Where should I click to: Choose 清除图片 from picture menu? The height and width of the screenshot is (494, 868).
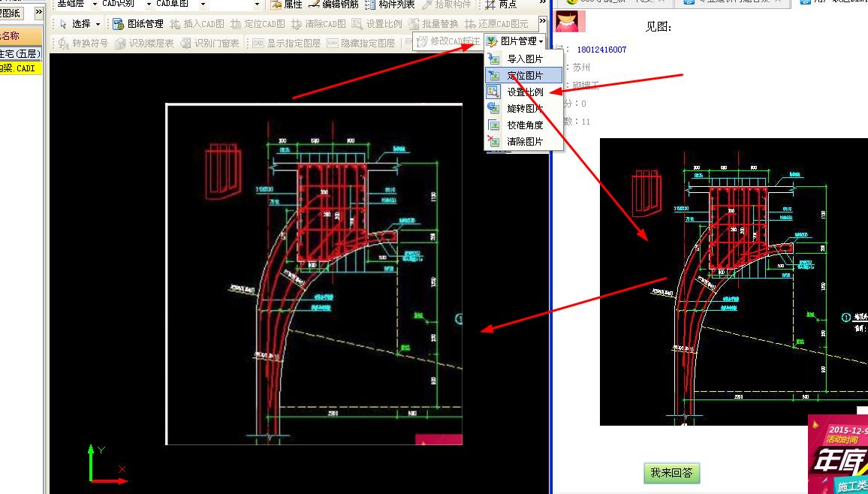coord(523,142)
